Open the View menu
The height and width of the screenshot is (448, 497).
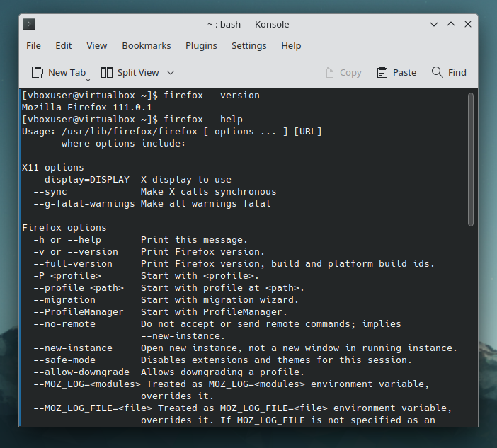[97, 45]
